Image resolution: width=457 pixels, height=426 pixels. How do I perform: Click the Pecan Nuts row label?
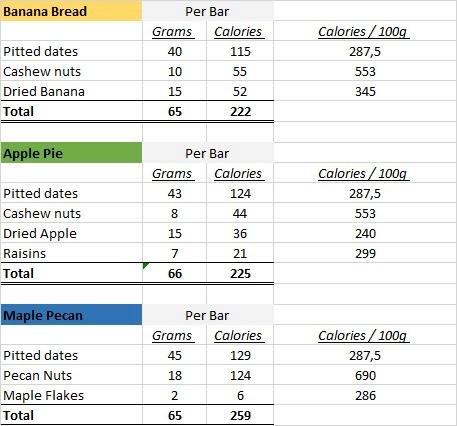38,375
